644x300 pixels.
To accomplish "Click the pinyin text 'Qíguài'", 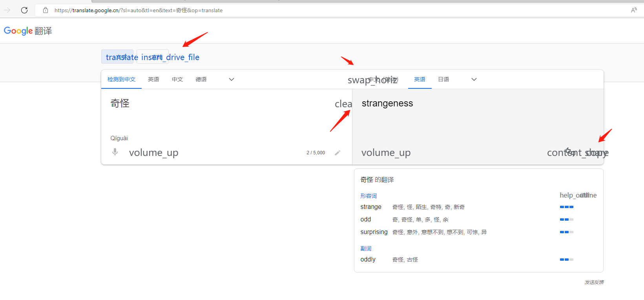I will pos(119,138).
